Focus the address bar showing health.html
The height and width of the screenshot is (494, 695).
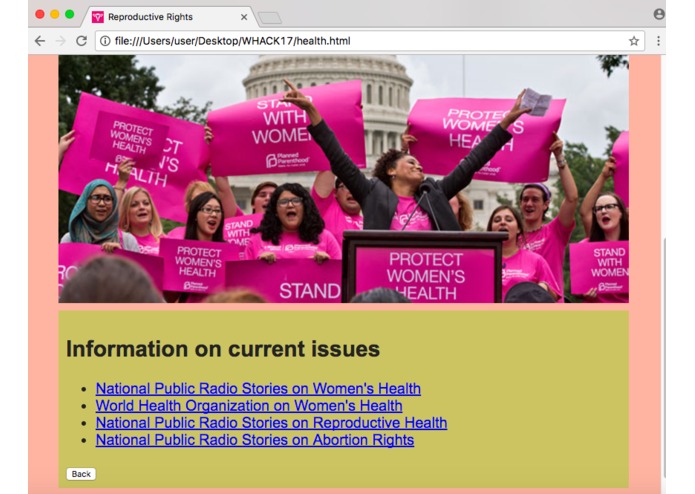click(370, 41)
